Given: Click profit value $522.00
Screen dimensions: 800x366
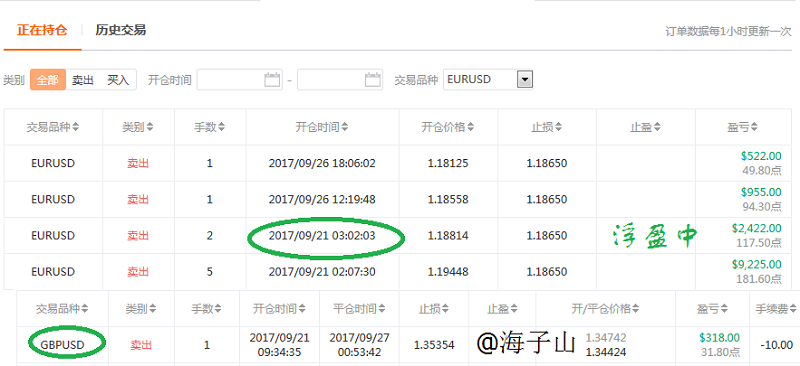Looking at the screenshot, I should (x=761, y=156).
